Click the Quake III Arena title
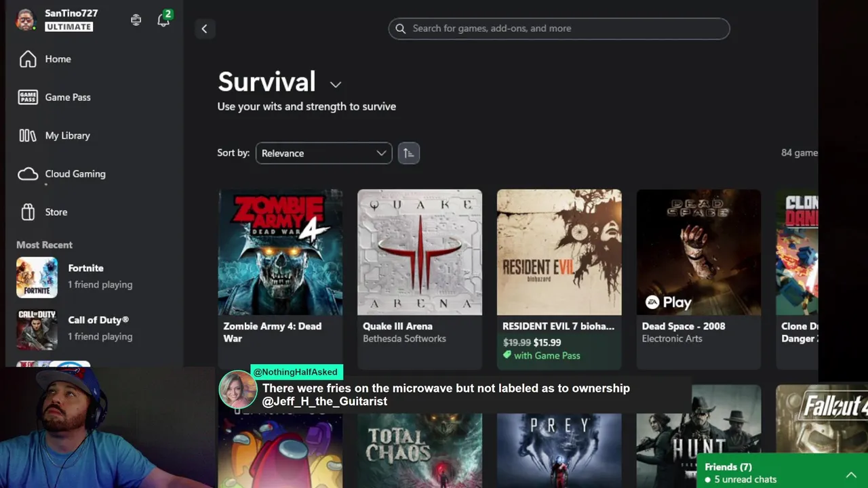 click(397, 326)
